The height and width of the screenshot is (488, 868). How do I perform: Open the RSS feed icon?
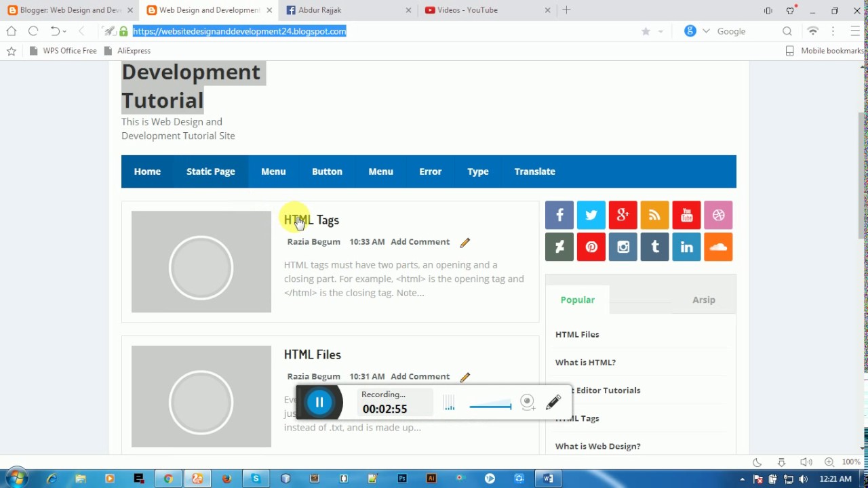pos(654,216)
